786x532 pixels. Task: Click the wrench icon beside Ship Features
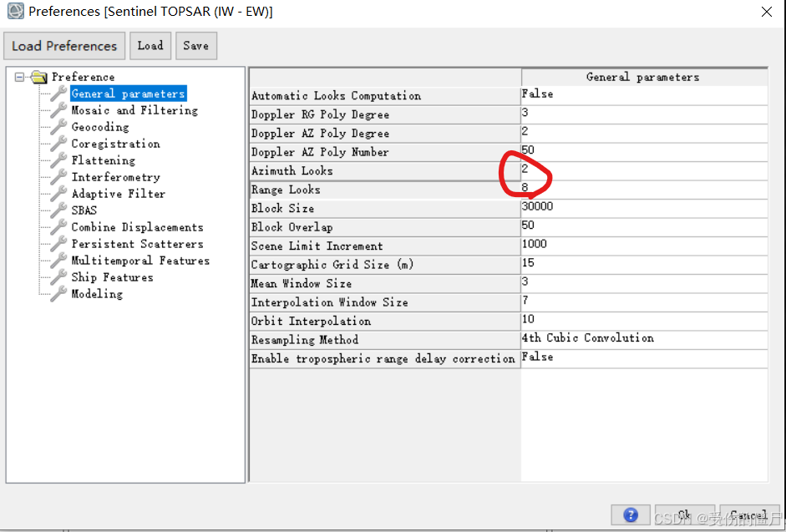click(x=58, y=276)
